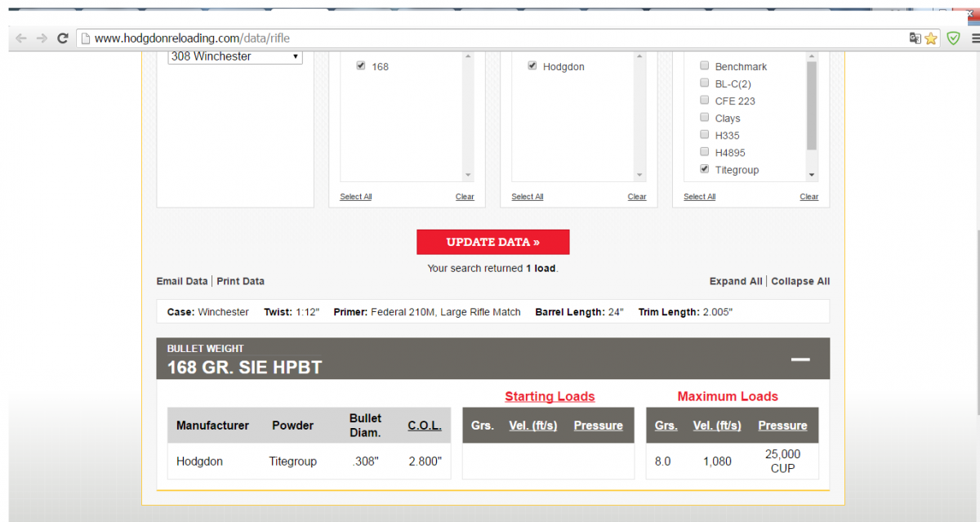Click Select All under powder list
980x522 pixels.
(x=700, y=197)
